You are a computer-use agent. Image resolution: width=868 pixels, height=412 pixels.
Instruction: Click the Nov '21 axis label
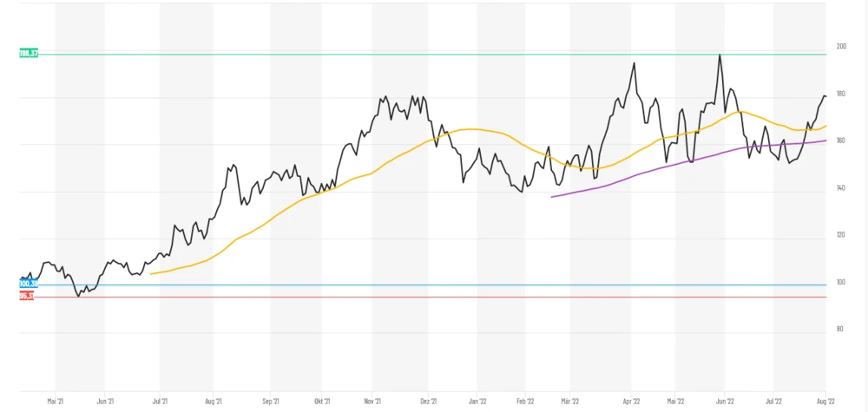(373, 402)
